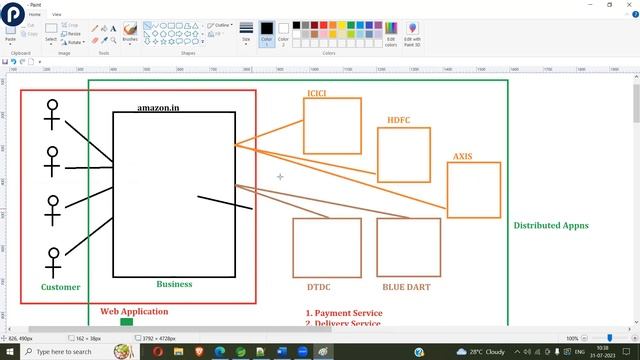Open the notification center icon
Viewport: 640px width, 360px height.
tap(626, 351)
